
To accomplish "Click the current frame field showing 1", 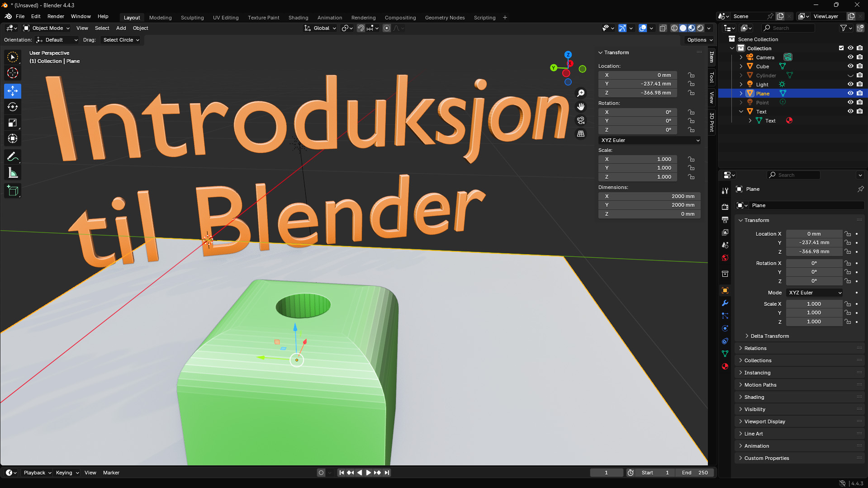I will click(x=606, y=473).
